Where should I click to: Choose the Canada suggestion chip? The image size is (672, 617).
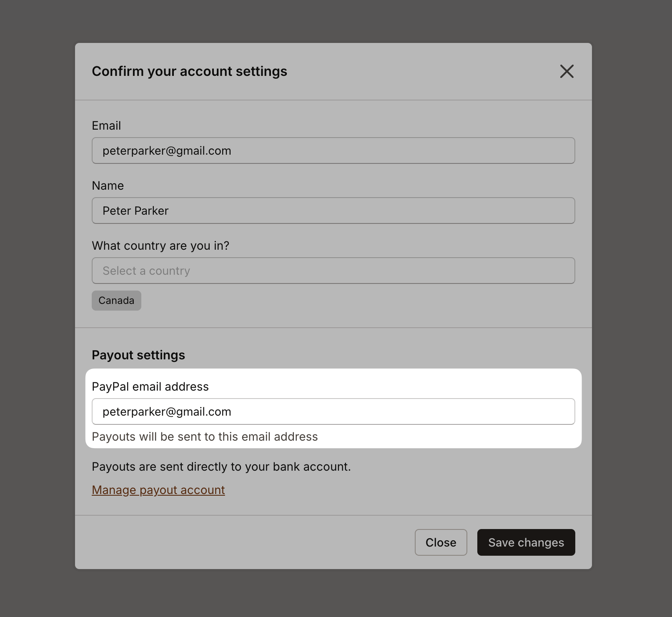[116, 301]
